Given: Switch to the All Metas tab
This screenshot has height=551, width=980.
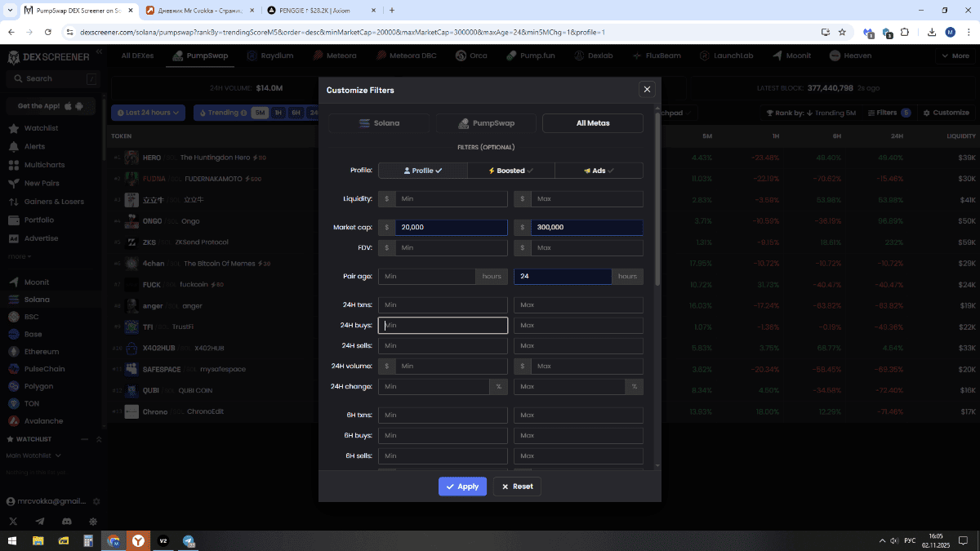Looking at the screenshot, I should [x=592, y=123].
